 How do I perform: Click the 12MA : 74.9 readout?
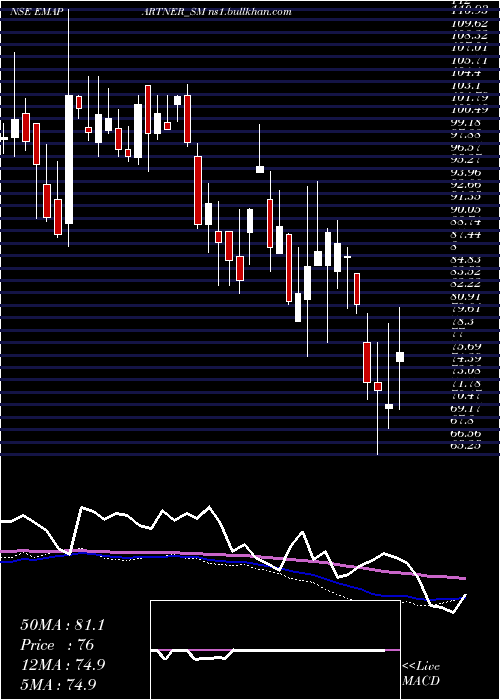pyautogui.click(x=62, y=664)
